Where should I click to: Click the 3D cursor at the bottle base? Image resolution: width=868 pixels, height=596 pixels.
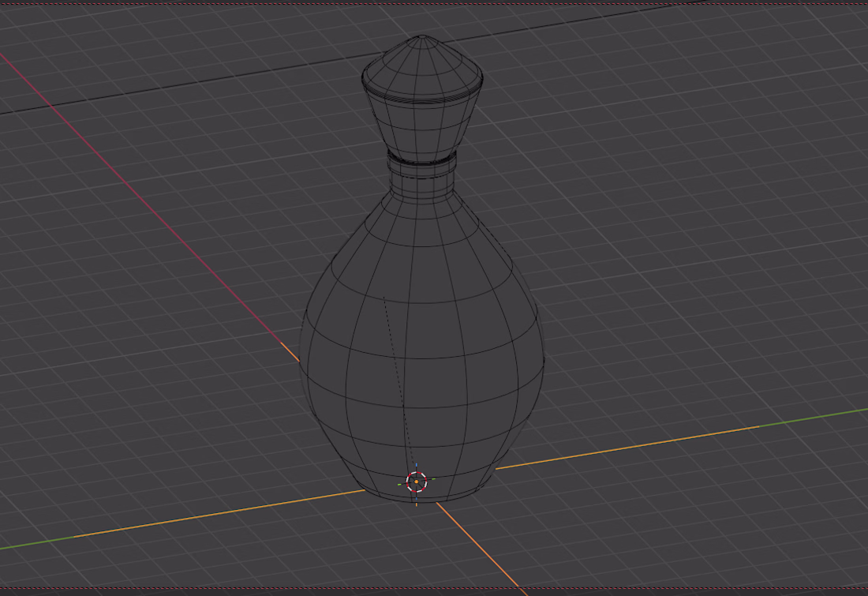tap(417, 482)
